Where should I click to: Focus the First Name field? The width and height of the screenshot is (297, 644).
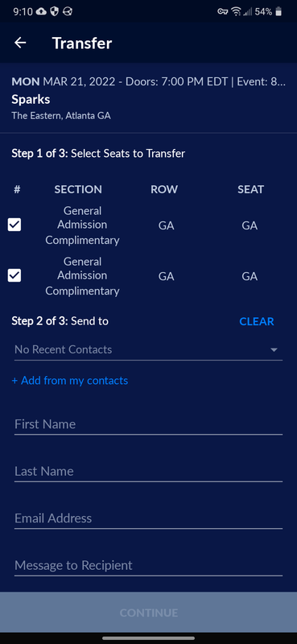click(x=148, y=424)
